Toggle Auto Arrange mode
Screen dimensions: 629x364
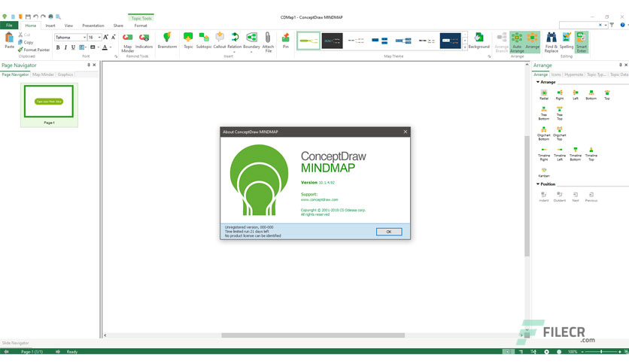pos(517,43)
